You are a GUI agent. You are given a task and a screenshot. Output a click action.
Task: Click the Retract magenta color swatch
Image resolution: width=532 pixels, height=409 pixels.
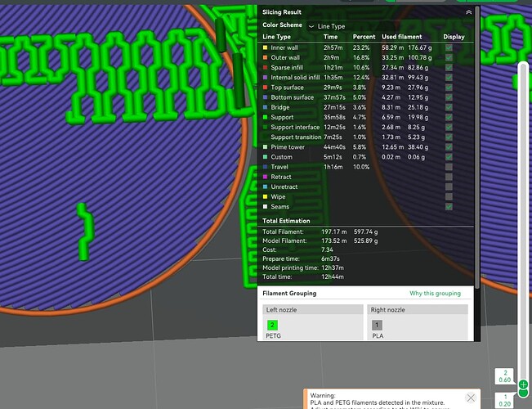tap(266, 177)
